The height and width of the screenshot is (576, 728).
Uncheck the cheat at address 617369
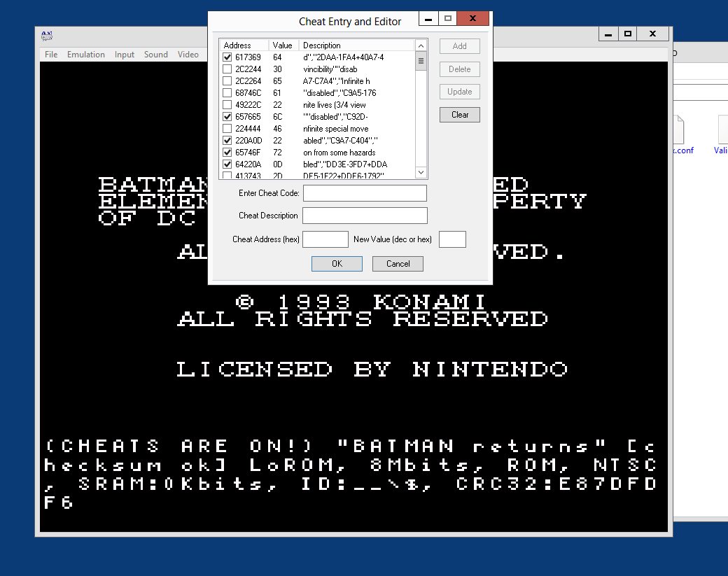pos(227,57)
